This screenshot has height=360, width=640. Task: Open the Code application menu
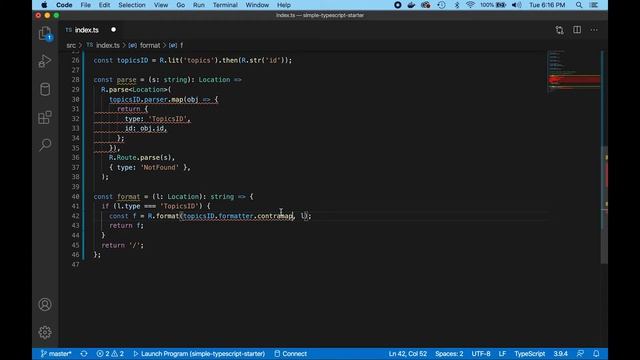[x=64, y=5]
